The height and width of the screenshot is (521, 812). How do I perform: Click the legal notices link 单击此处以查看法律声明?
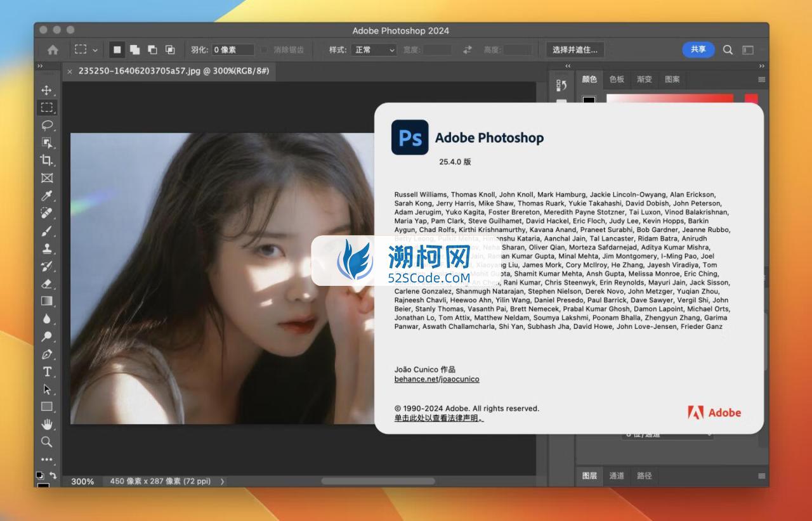tap(438, 418)
